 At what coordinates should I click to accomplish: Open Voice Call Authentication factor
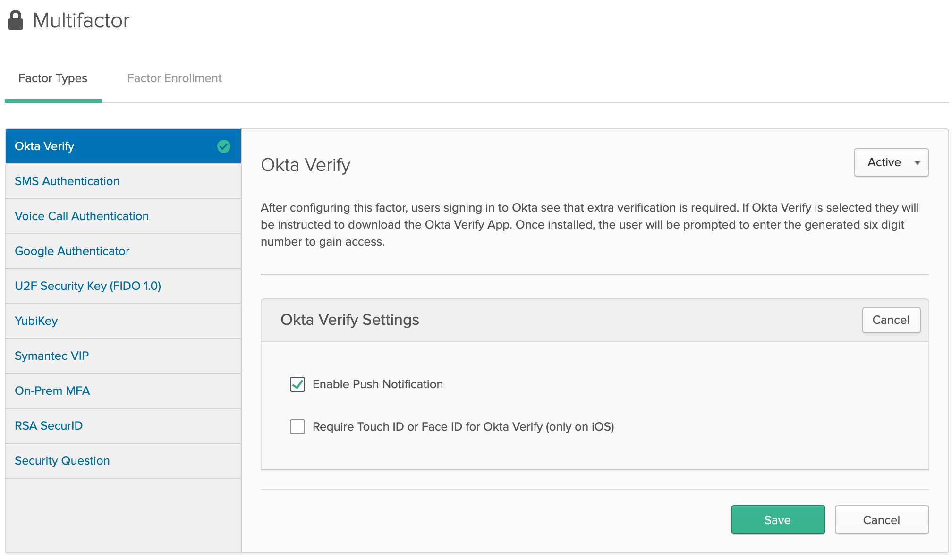82,216
